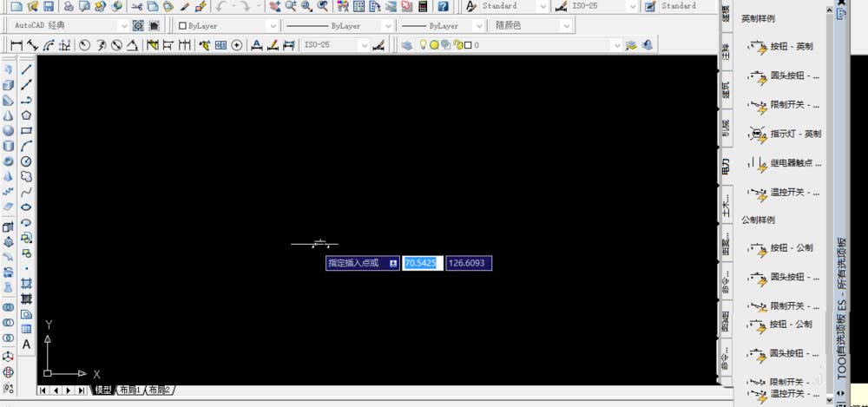Toggle layer 0 on/off lightbulb icon

pos(423,45)
